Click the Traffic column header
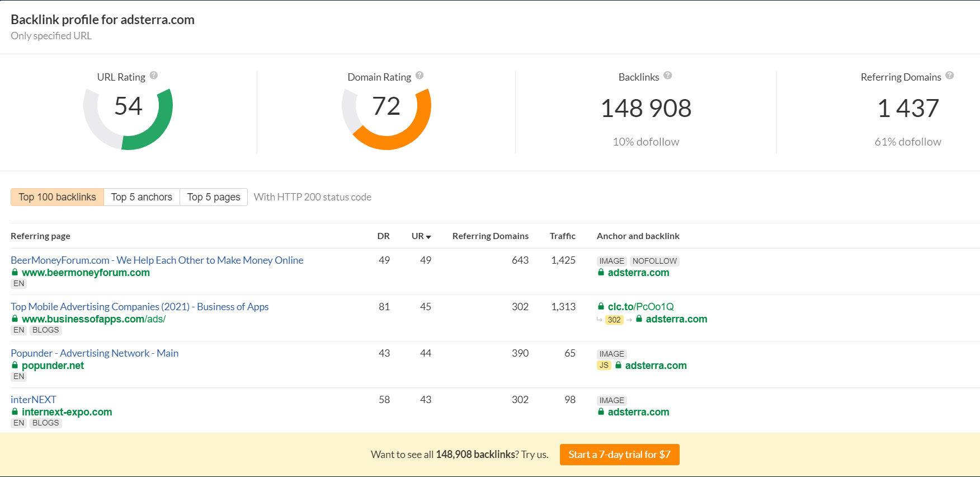This screenshot has height=477, width=980. pyautogui.click(x=563, y=236)
